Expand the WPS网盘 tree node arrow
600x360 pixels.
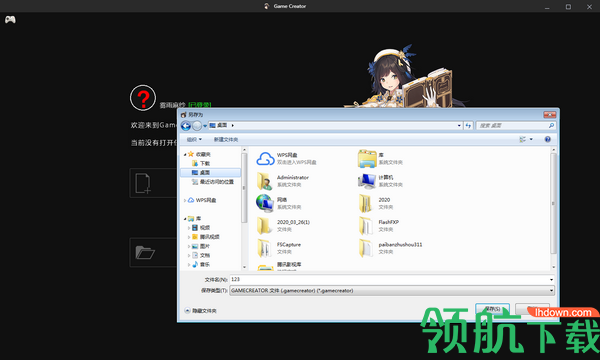coord(185,200)
